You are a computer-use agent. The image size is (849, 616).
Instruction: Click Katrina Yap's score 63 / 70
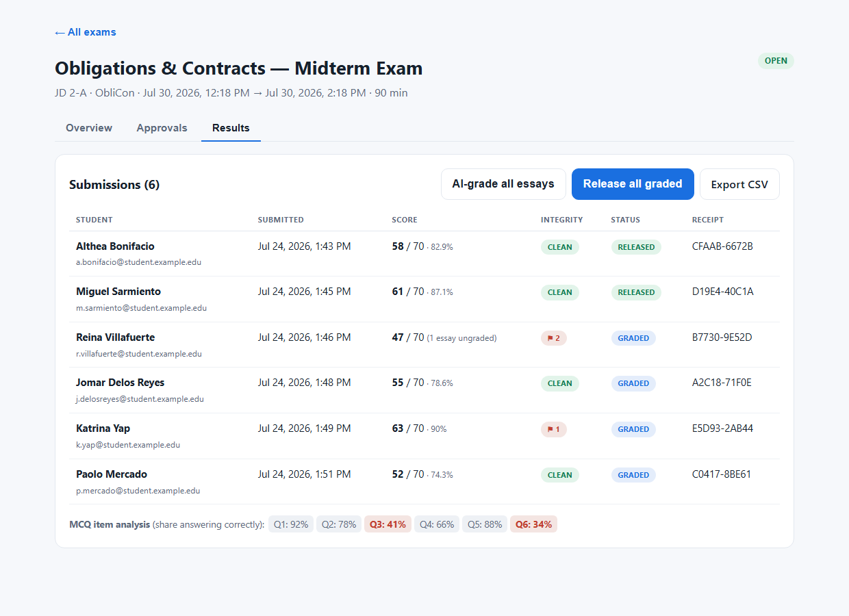pyautogui.click(x=408, y=428)
